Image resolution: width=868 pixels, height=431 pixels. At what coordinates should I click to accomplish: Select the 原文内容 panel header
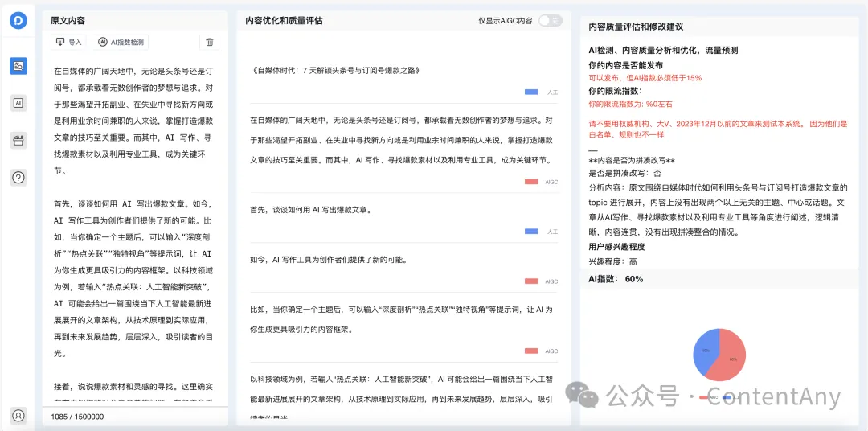click(68, 21)
